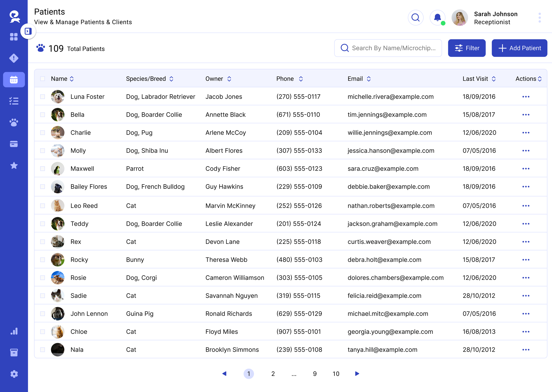Jump to page 10 in pagination
The image size is (552, 392).
[x=336, y=374]
